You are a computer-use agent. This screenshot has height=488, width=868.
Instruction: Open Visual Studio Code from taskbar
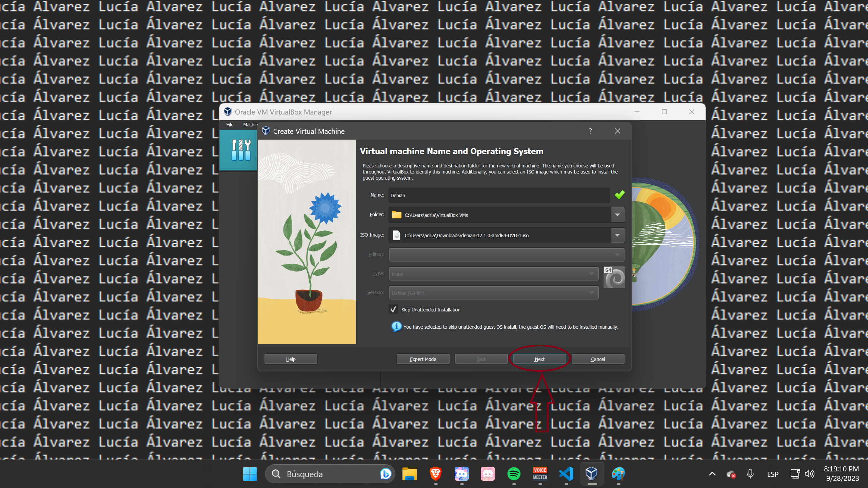[x=565, y=474]
